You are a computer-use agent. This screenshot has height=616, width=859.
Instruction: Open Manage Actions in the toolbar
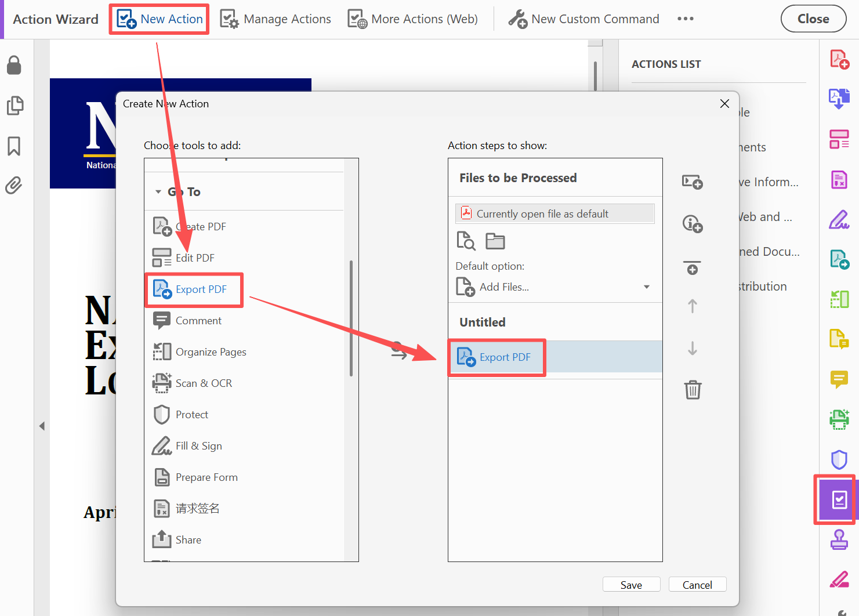click(x=276, y=19)
